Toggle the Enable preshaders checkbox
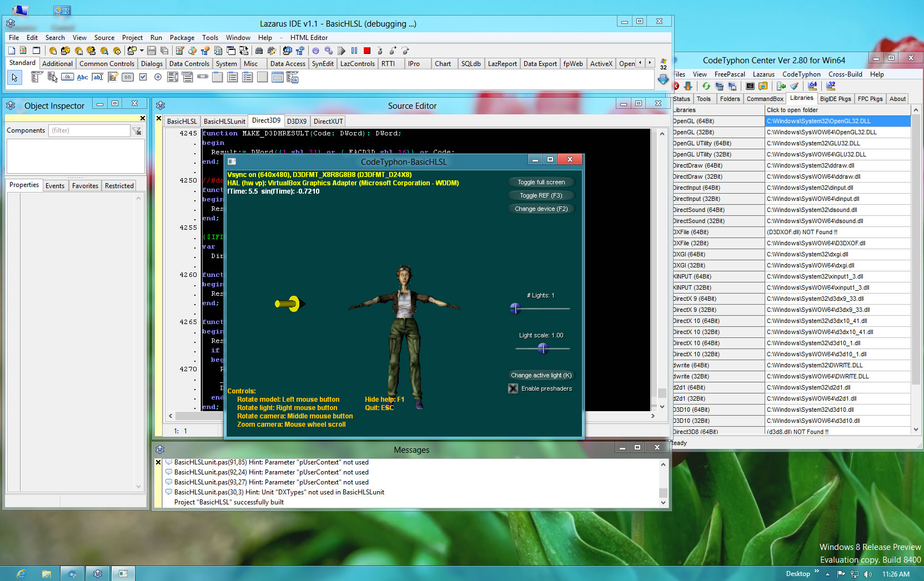 coord(513,388)
